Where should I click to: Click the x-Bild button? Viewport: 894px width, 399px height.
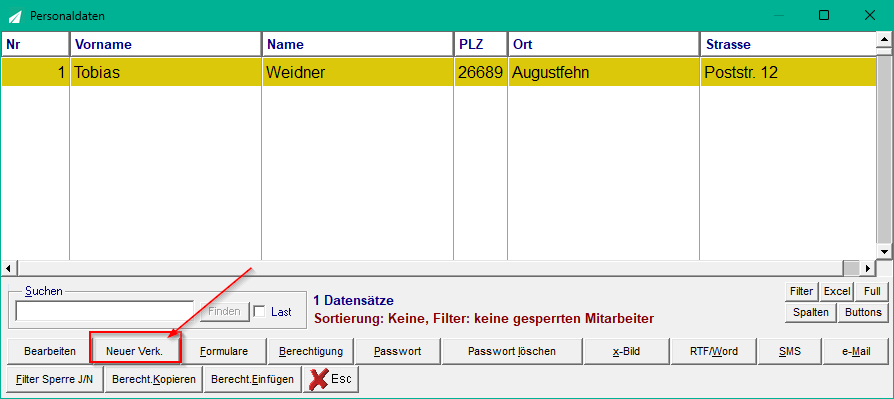coord(627,351)
